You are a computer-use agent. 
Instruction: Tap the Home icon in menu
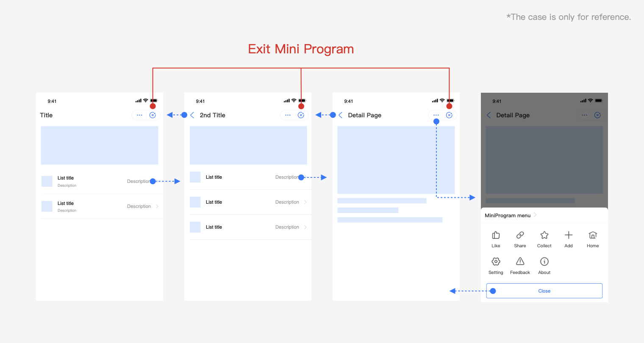tap(593, 235)
